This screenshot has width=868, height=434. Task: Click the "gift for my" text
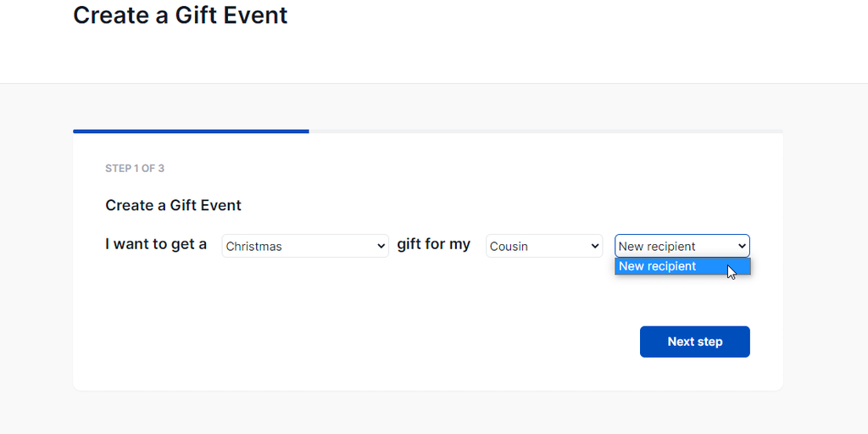[433, 244]
